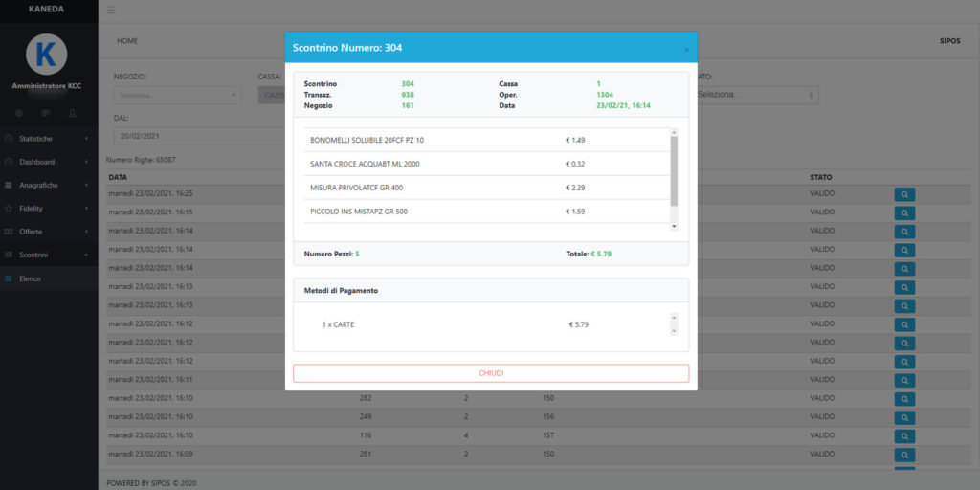Viewport: 980px width, 490px height.
Task: Click the notification bell icon in sidebar
Action: coord(73,113)
